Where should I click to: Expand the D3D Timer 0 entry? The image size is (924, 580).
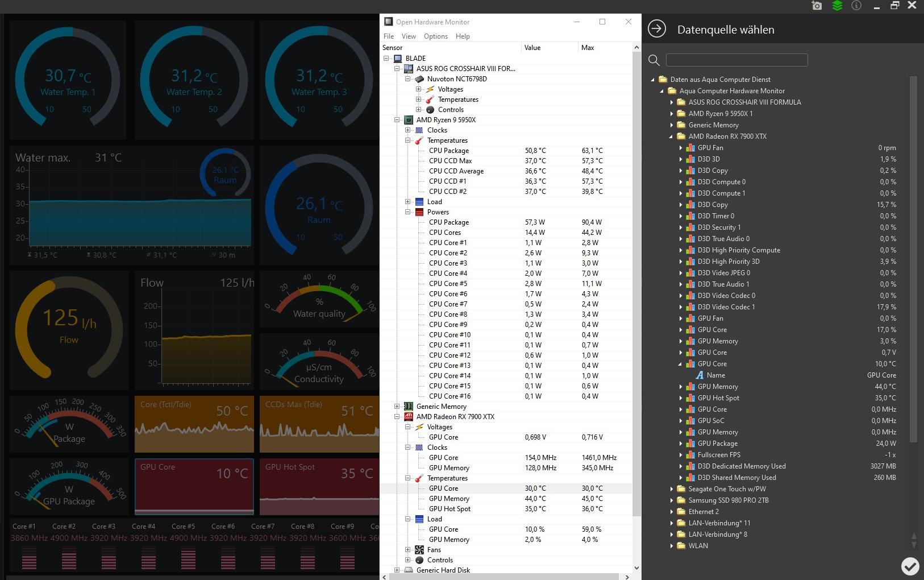680,216
